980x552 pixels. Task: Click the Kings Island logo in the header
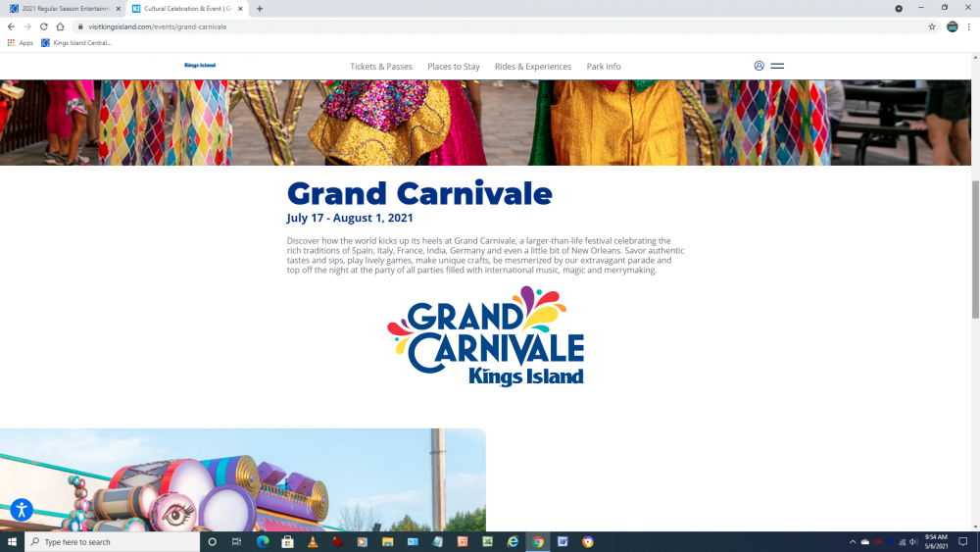pyautogui.click(x=200, y=66)
